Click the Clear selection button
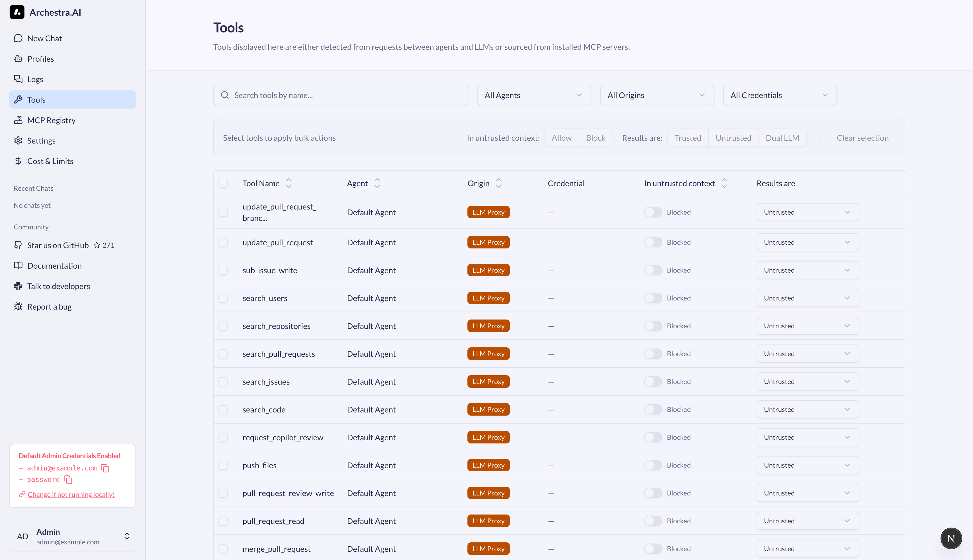This screenshot has width=973, height=560. [863, 137]
